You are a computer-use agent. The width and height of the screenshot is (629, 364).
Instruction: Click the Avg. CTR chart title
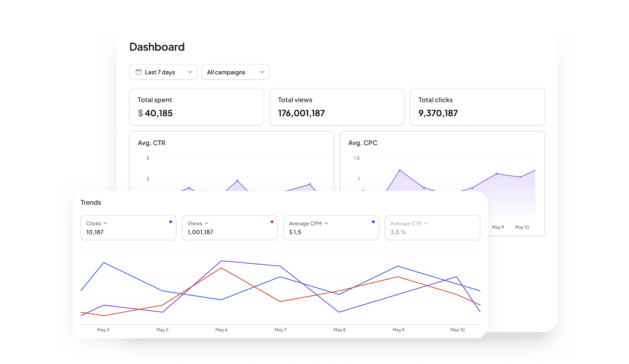click(x=151, y=143)
